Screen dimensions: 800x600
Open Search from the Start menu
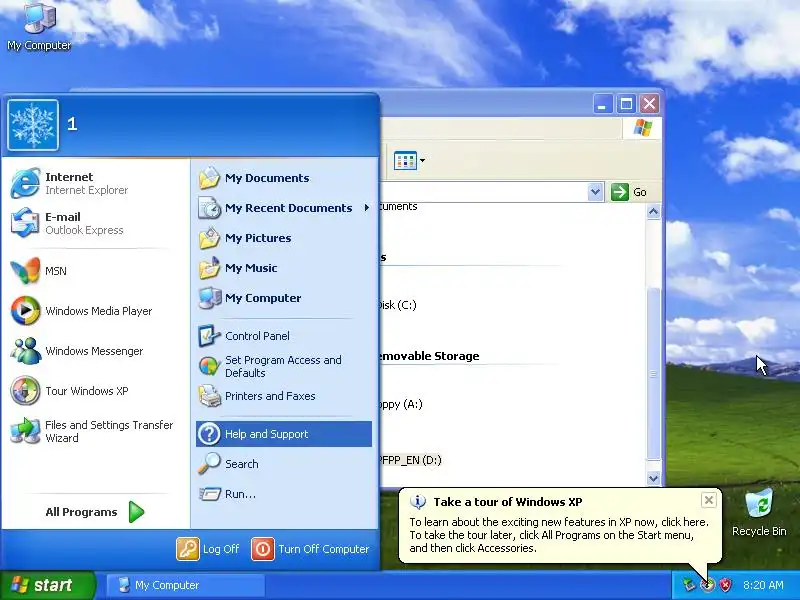click(x=284, y=464)
